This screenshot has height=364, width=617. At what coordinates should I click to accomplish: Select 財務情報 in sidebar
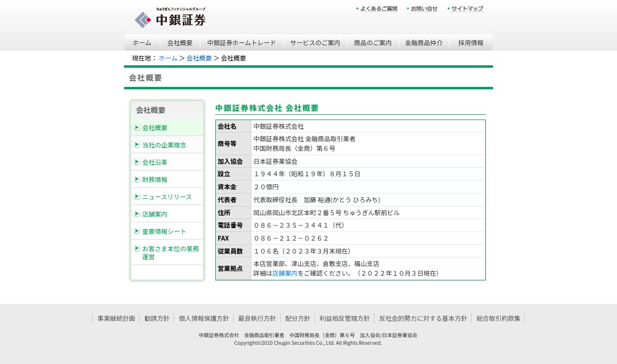167,179
